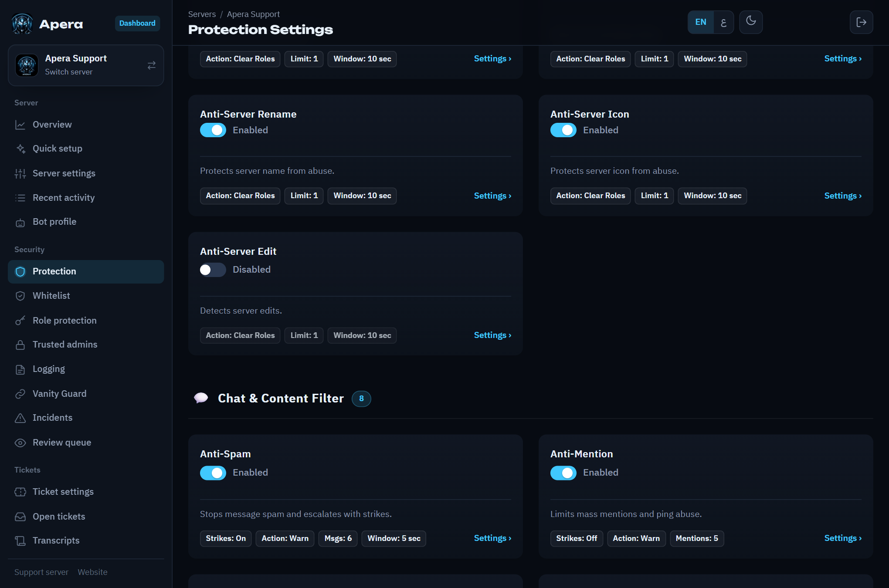
Task: Click the Support server link
Action: [41, 572]
